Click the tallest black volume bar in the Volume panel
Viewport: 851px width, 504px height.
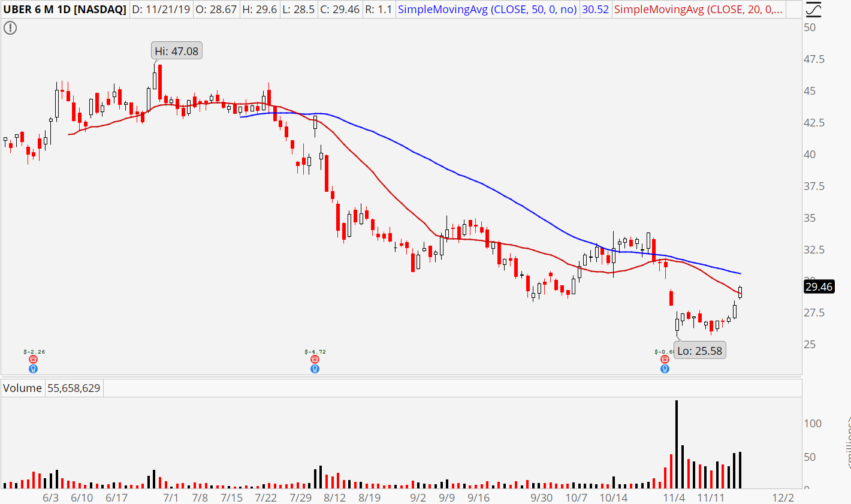(x=677, y=444)
